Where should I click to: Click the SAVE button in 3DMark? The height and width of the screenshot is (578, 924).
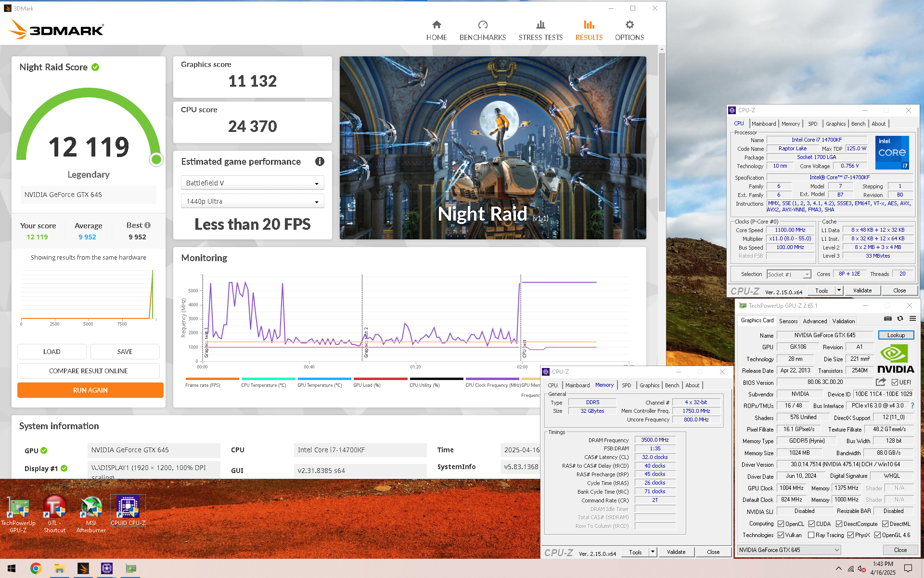pyautogui.click(x=125, y=352)
